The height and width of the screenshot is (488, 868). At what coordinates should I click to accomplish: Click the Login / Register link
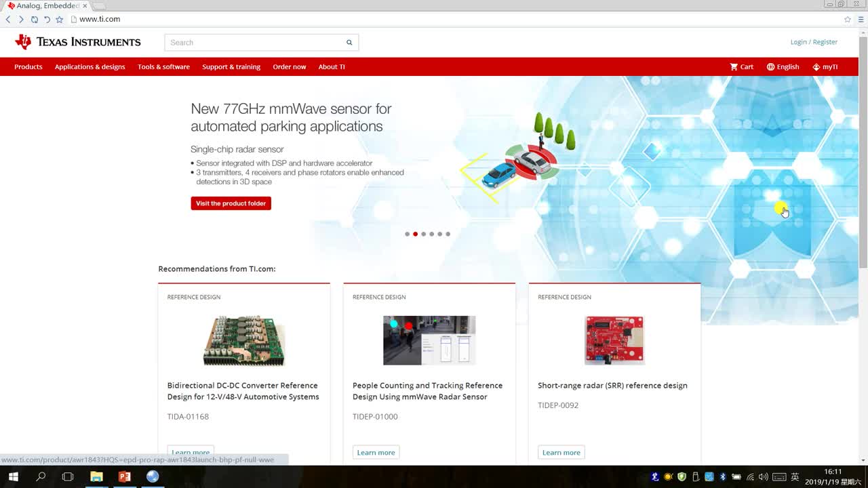814,42
